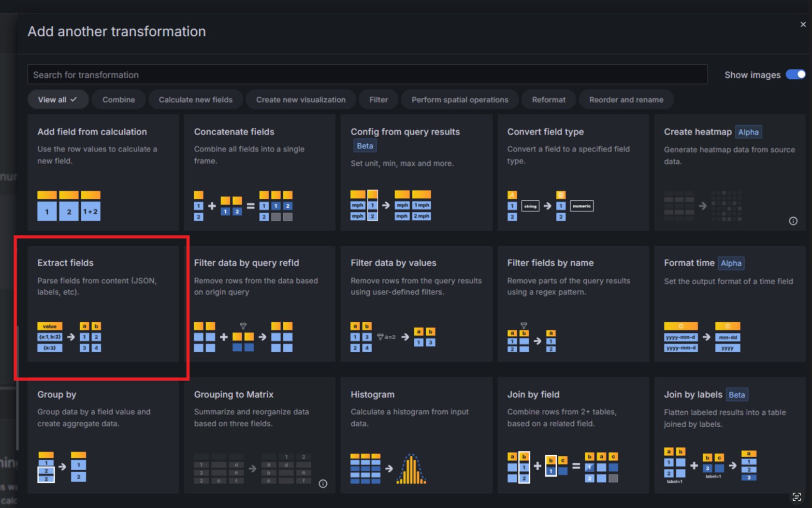Click the Format time date-format illustration
This screenshot has width=812, height=508.
tap(702, 337)
